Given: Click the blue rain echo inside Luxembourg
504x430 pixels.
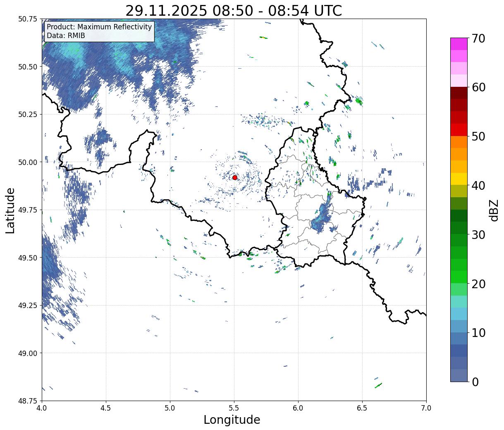Looking at the screenshot, I should [x=321, y=216].
